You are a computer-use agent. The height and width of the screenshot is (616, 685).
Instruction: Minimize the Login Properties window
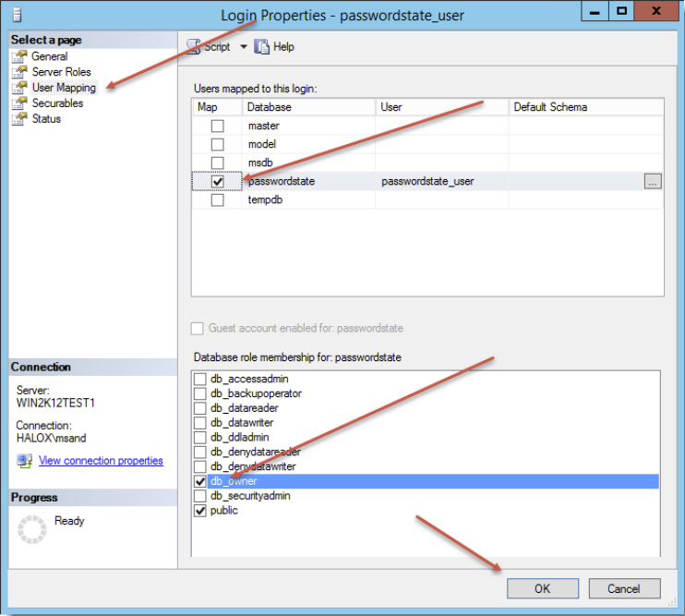[x=595, y=12]
